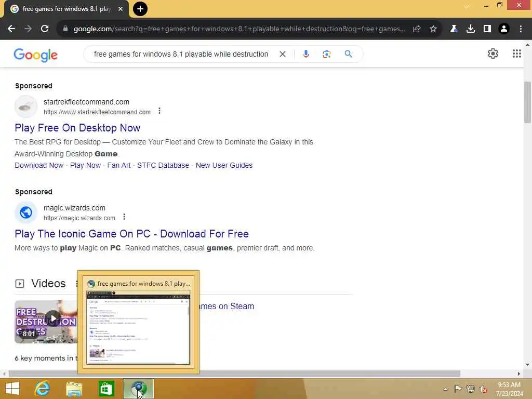
Task: Click the vertical scrollbar thumb
Action: click(527, 102)
